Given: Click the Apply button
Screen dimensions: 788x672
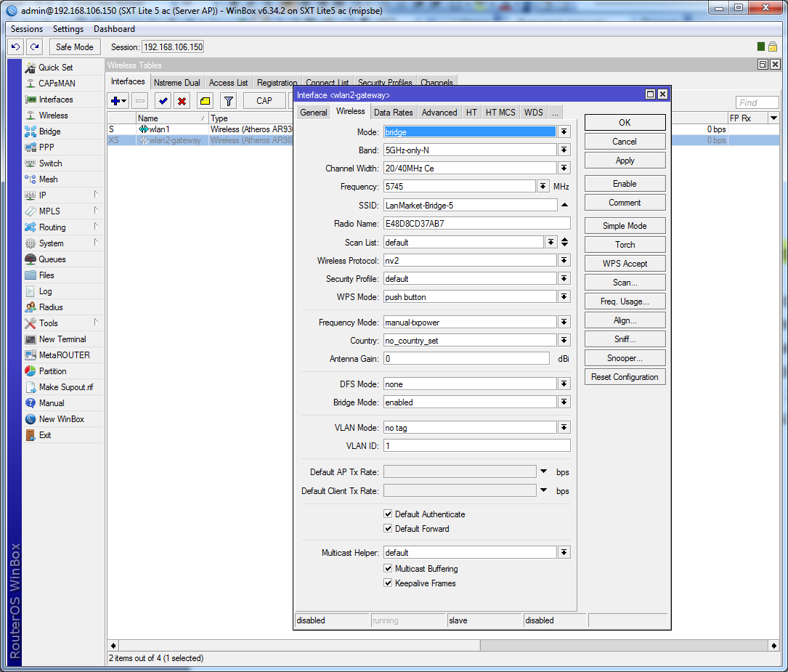Looking at the screenshot, I should [625, 161].
